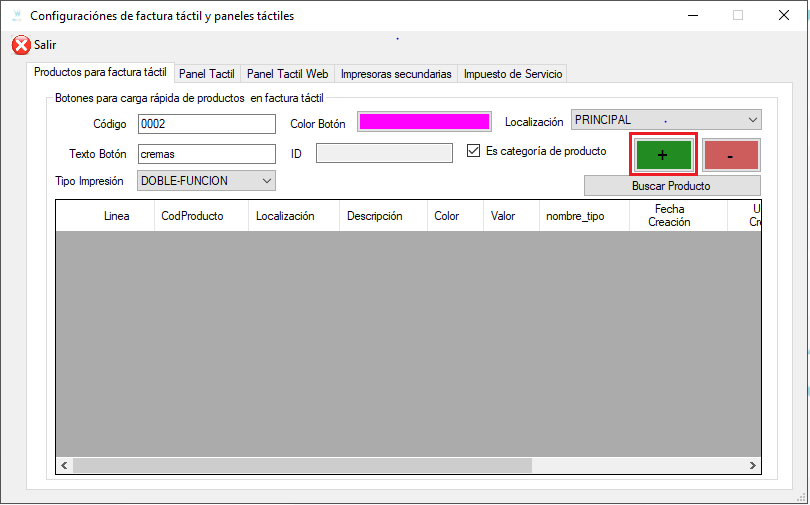The image size is (810, 505).
Task: Click the Fecha Creación column header
Action: 678,216
